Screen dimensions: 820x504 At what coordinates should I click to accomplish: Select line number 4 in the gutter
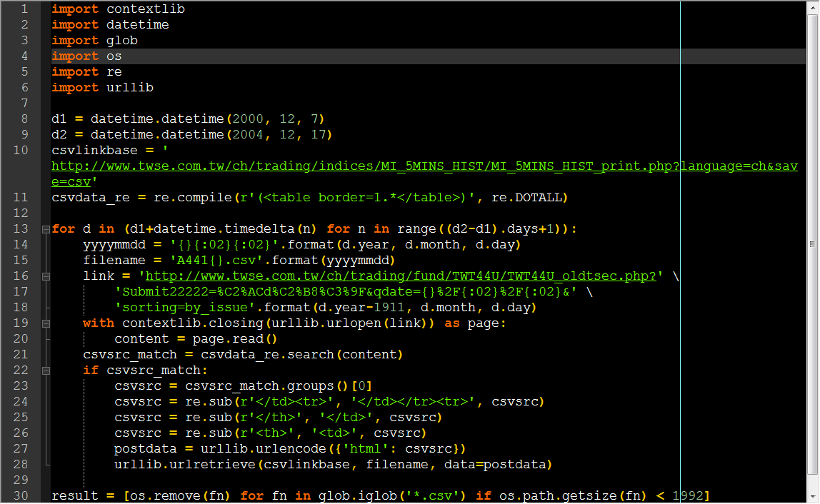(x=24, y=56)
